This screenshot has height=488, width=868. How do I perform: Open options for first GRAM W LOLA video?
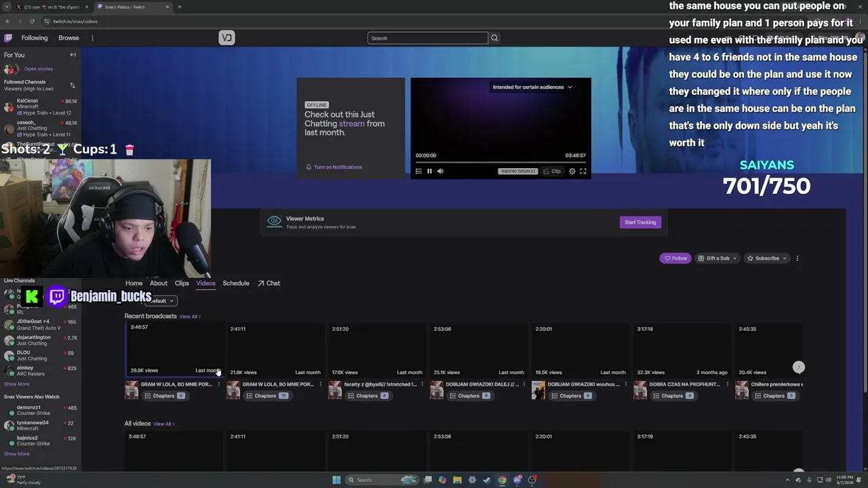pos(218,384)
